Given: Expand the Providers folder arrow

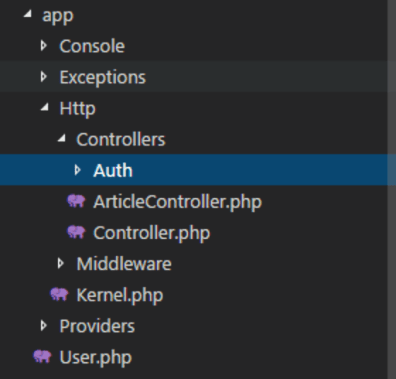Looking at the screenshot, I should 43,326.
